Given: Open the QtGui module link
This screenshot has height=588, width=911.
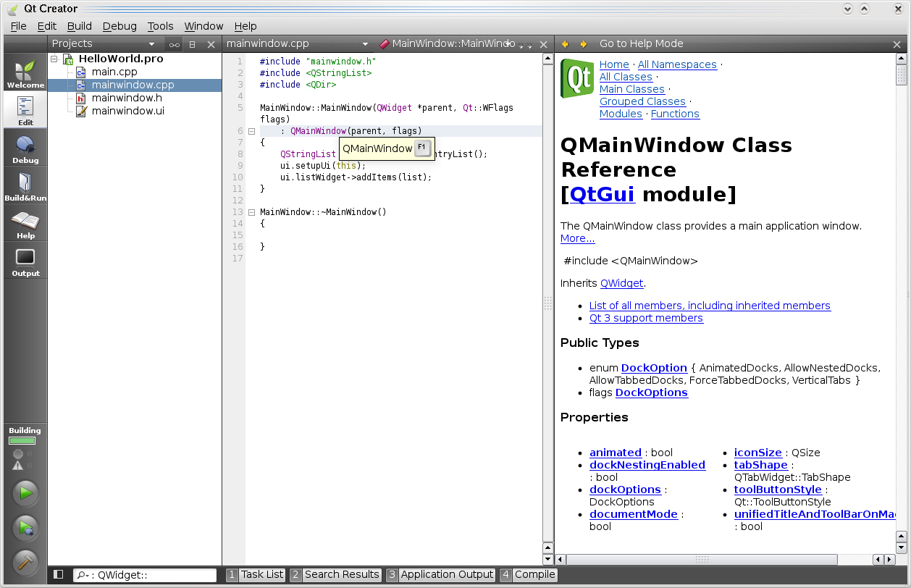Looking at the screenshot, I should coord(603,194).
